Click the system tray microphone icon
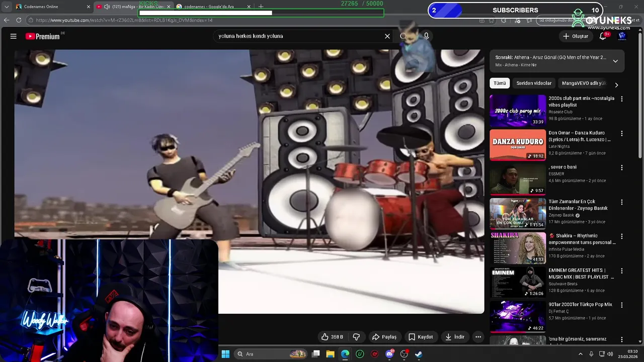Viewport: 644px width, 362px height. coord(591,354)
